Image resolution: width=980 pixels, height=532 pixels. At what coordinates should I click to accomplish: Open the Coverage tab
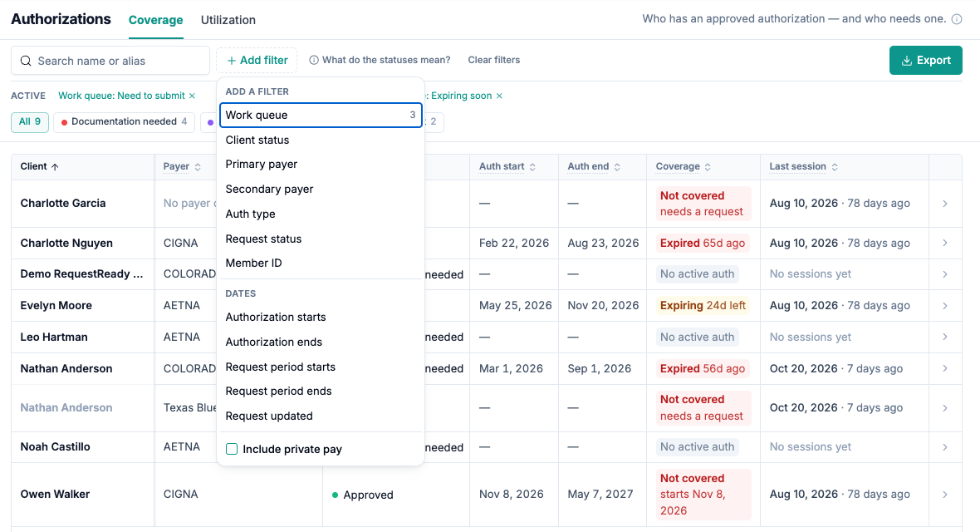(155, 20)
